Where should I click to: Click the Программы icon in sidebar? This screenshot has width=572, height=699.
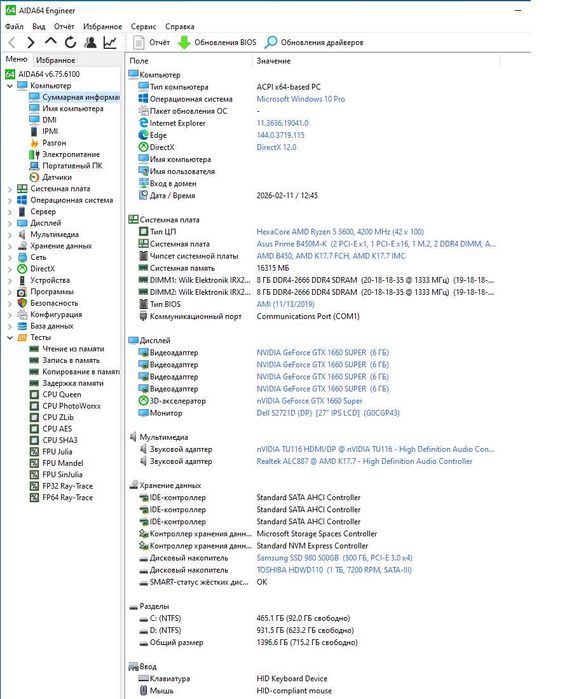click(22, 292)
